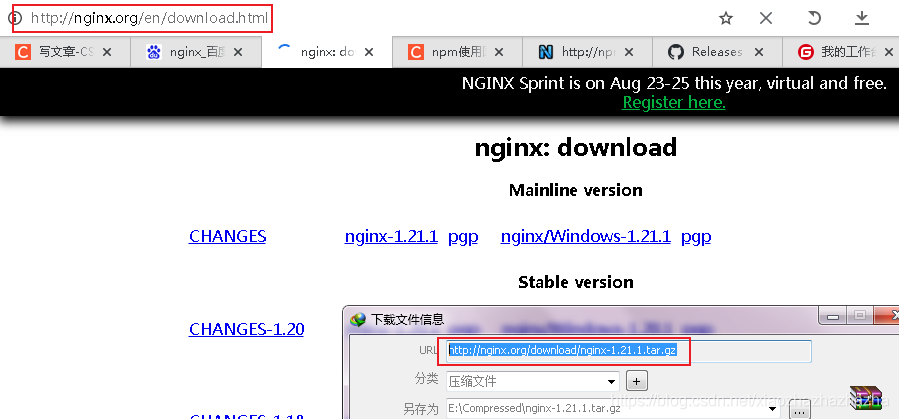Close the 写文章-CS tab
This screenshot has width=899, height=419.
(x=107, y=52)
